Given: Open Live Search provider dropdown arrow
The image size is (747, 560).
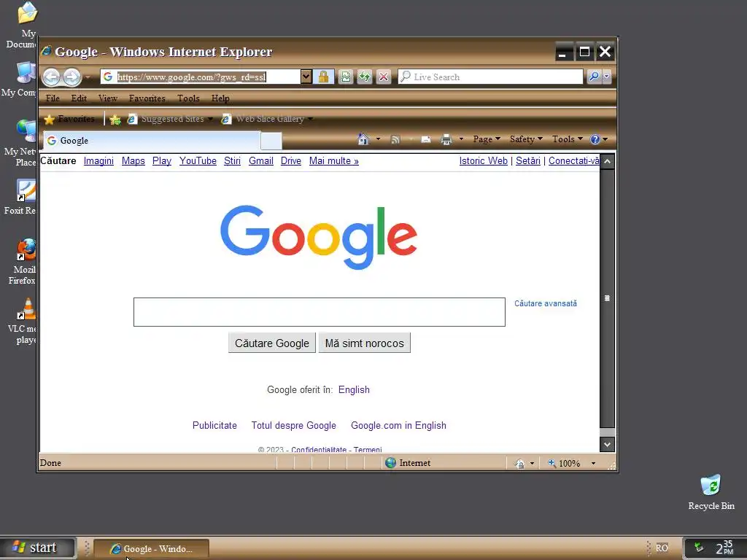Looking at the screenshot, I should (606, 76).
